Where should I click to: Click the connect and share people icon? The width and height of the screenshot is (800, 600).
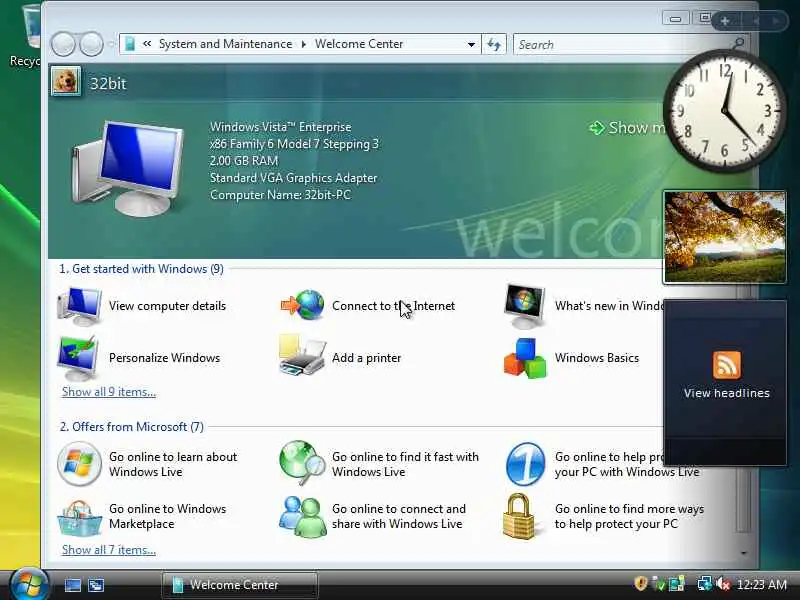(x=303, y=517)
